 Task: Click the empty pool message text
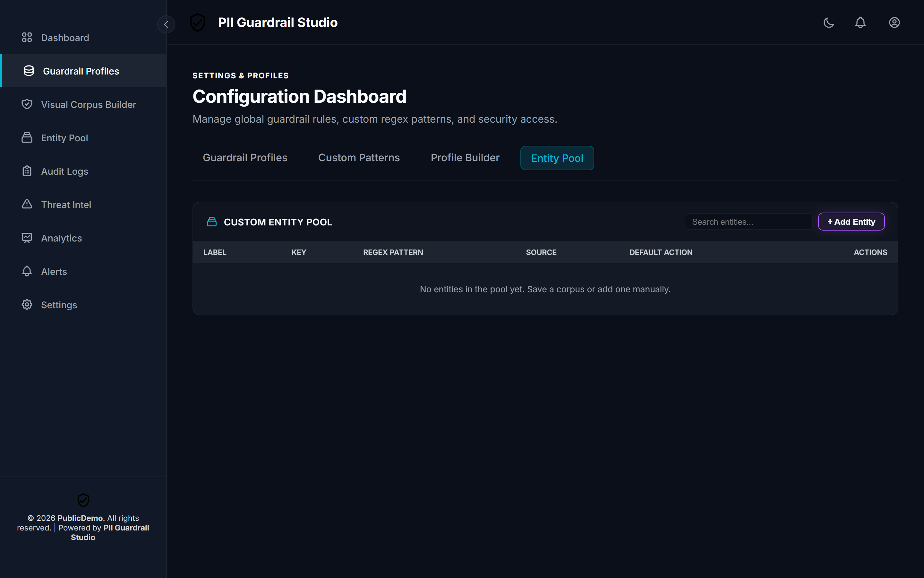[x=545, y=289]
